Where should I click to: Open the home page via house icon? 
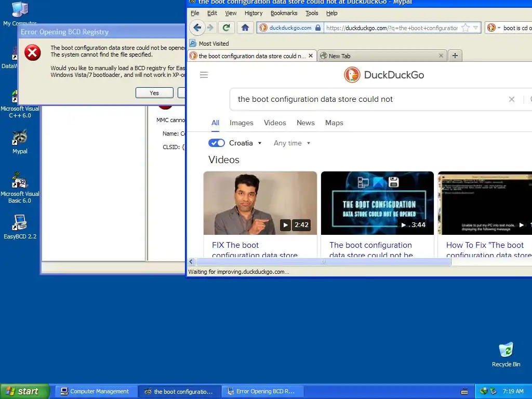coord(245,28)
